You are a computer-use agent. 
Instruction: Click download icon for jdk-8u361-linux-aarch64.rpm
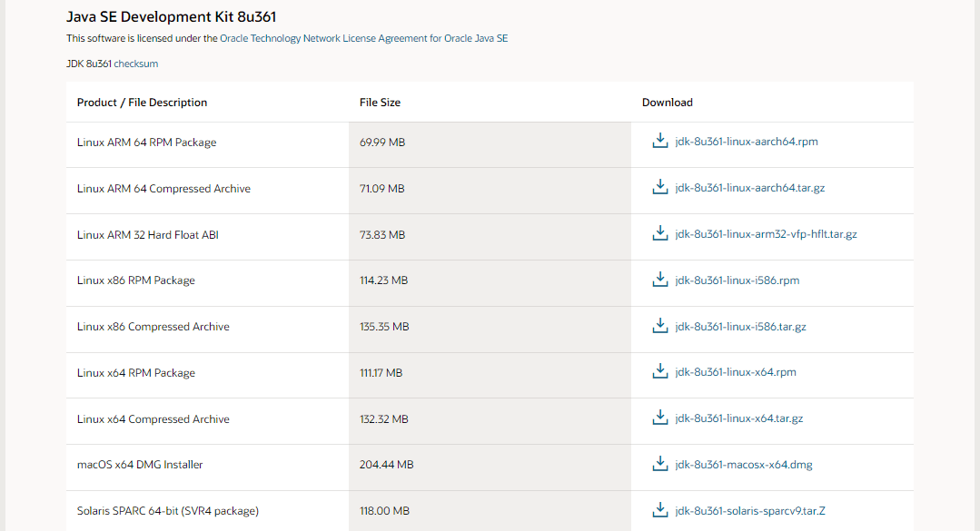pos(660,141)
